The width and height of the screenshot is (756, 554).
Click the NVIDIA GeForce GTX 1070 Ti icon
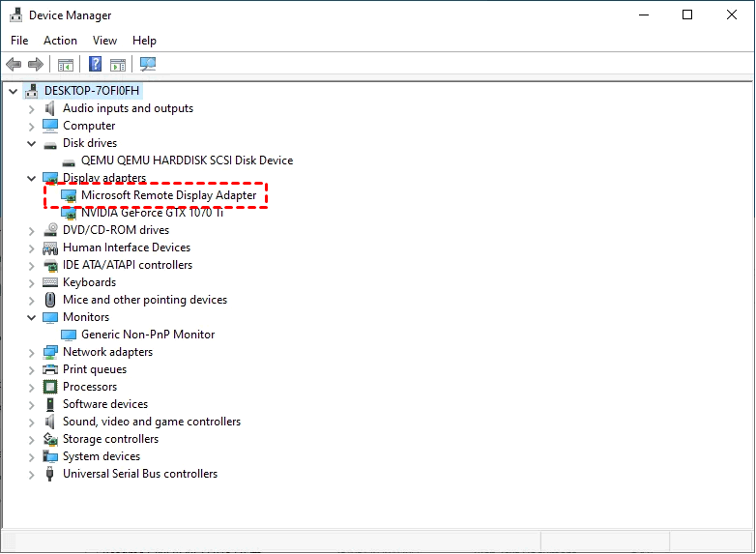69,213
